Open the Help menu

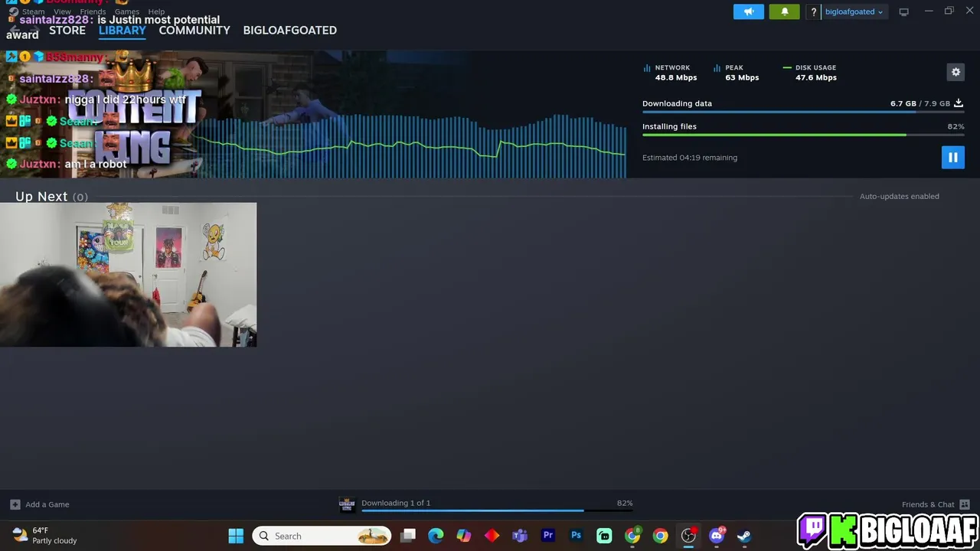[156, 11]
